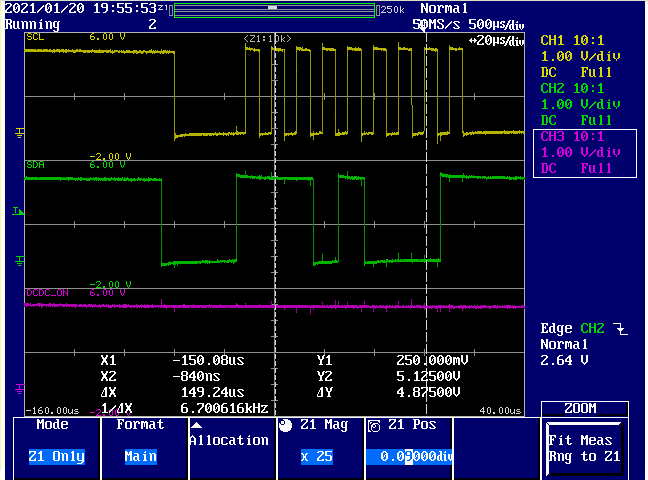The image size is (648, 480).
Task: Click the 250k record length label
Action: (x=392, y=10)
